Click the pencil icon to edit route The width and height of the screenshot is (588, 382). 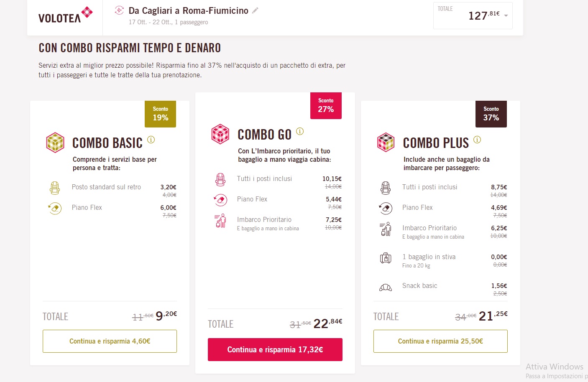255,10
